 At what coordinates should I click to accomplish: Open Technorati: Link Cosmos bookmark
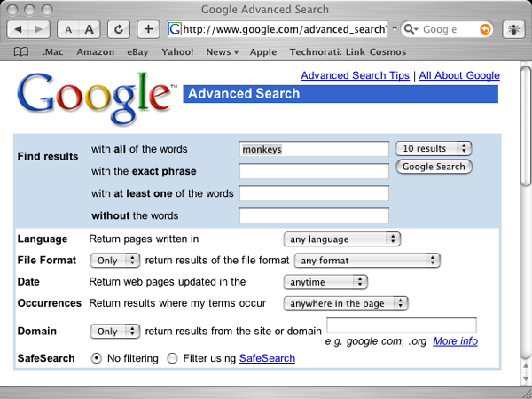(348, 52)
